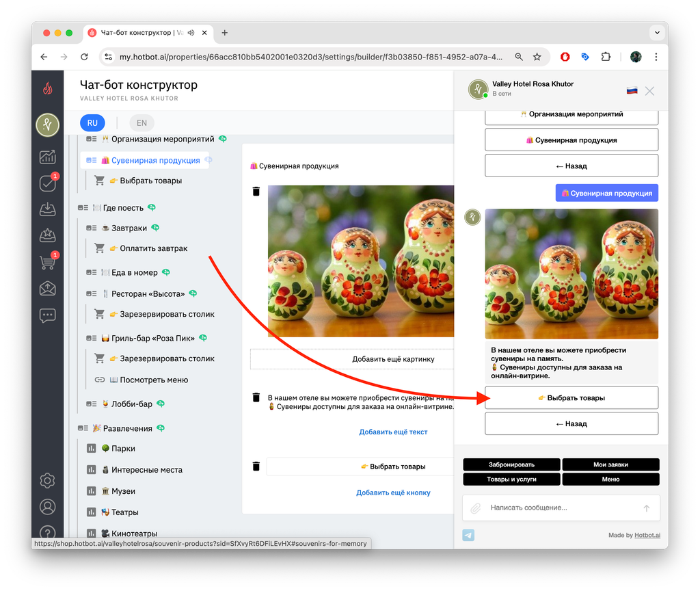Open the settings gear icon in sidebar
Viewport: 700px width, 591px height.
(47, 480)
